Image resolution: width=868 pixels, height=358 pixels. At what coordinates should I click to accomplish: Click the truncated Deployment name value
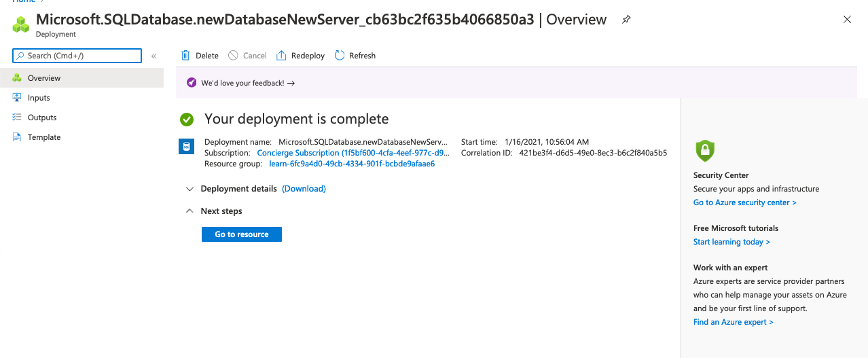tap(363, 142)
